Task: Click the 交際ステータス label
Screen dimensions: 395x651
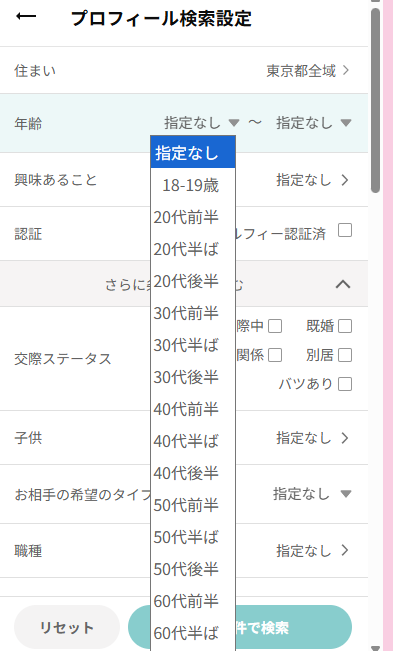Action: (63, 359)
